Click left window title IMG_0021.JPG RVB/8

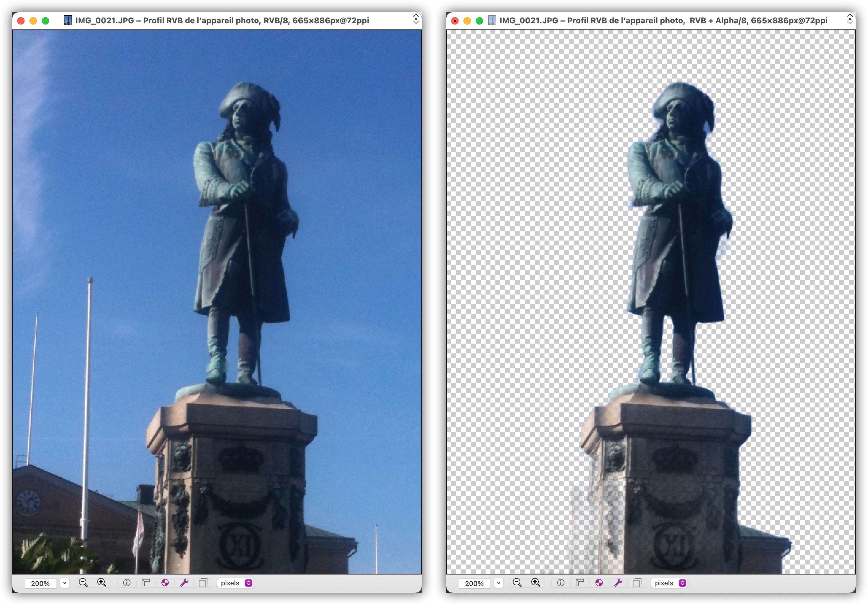(x=222, y=21)
